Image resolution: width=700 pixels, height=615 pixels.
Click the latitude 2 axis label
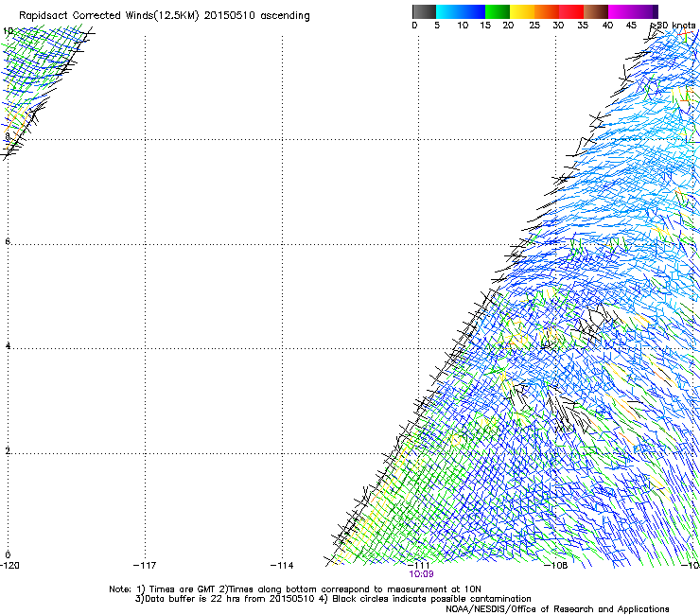click(x=8, y=450)
